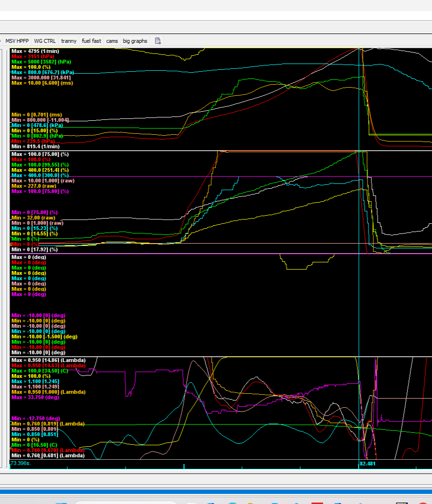Switch to the MSV HPFP tab
Image resolution: width=432 pixels, height=504 pixels.
(17, 41)
